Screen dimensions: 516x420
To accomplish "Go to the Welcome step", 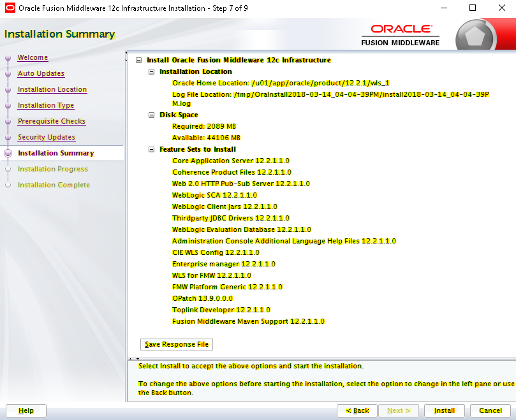I will [x=33, y=57].
